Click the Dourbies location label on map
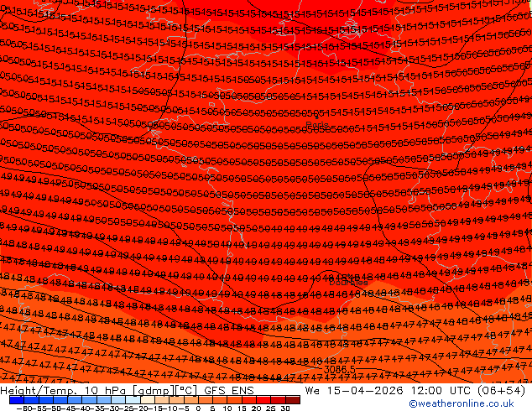The width and height of the screenshot is (532, 411). 348,282
